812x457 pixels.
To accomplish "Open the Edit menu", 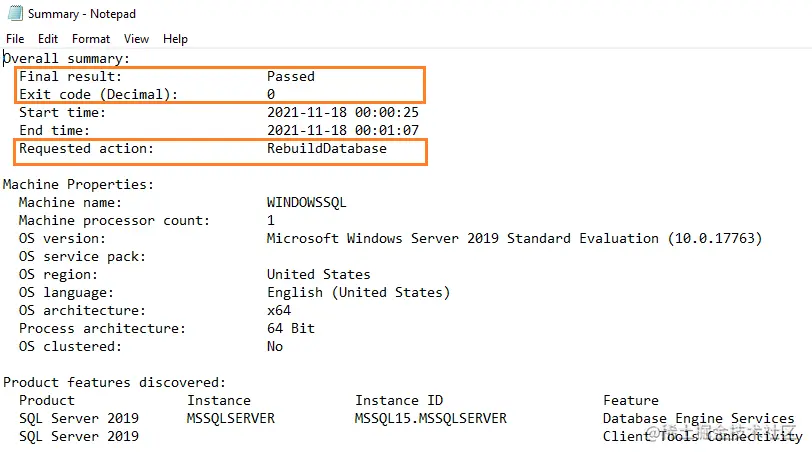I will tap(48, 39).
